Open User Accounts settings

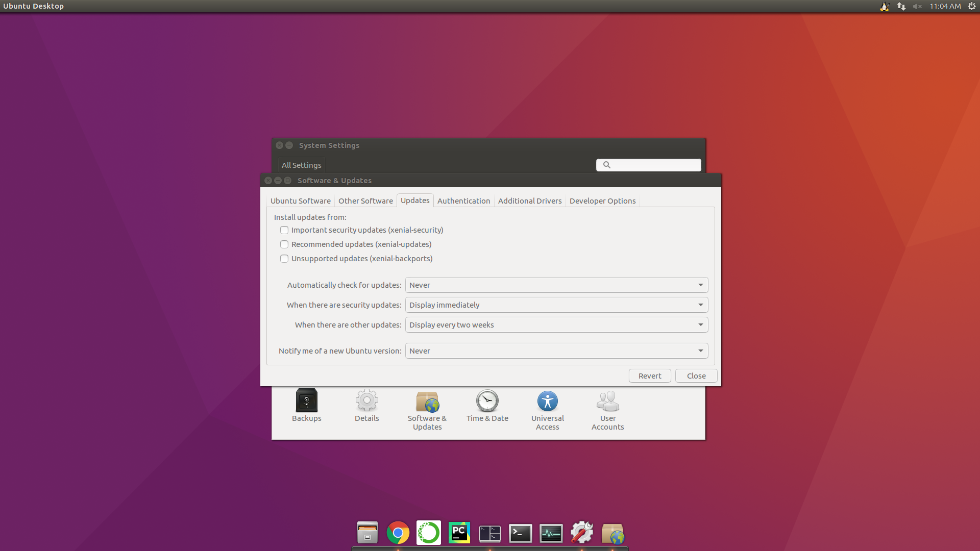[x=607, y=410]
